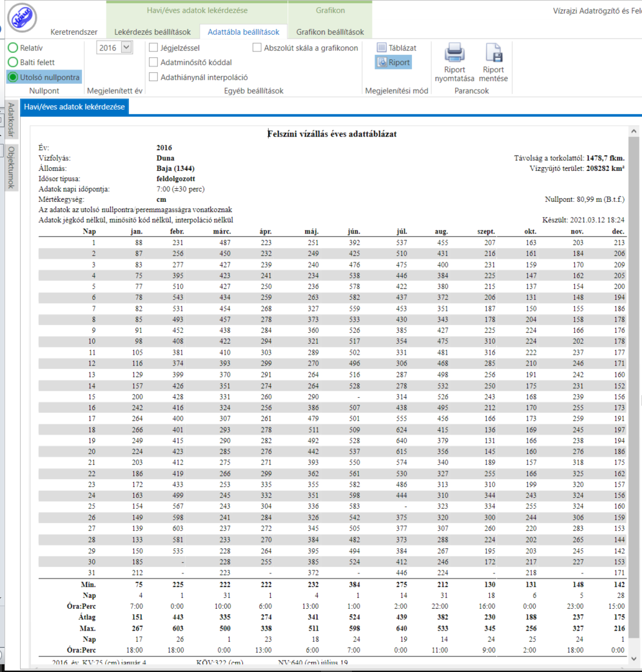This screenshot has height=672, width=642.
Task: Select the Relatív radio option
Action: click(x=13, y=48)
